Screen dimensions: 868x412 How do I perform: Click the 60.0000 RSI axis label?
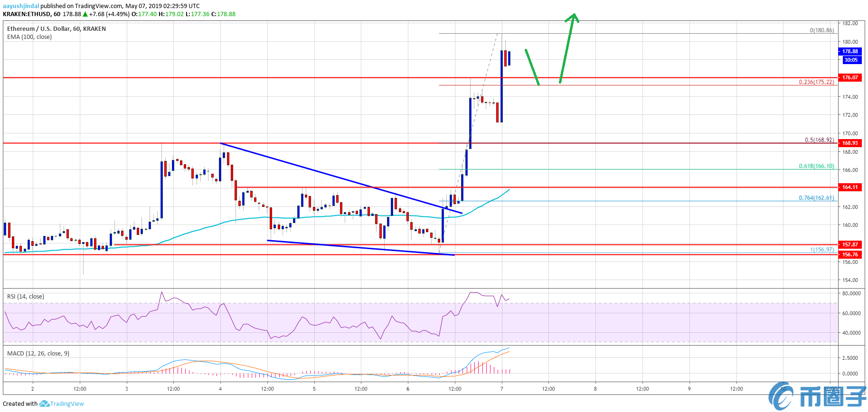tap(851, 313)
